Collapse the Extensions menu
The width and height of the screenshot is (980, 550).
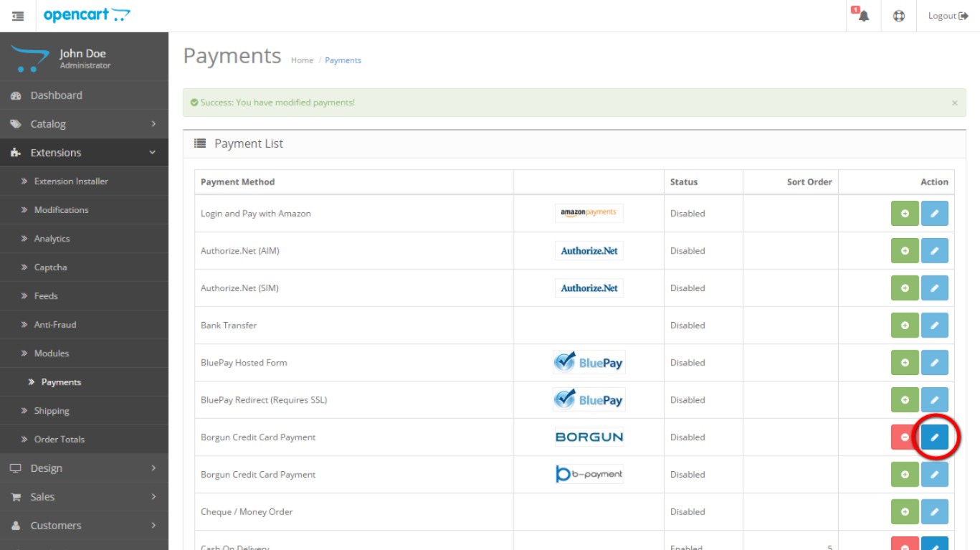click(x=84, y=153)
